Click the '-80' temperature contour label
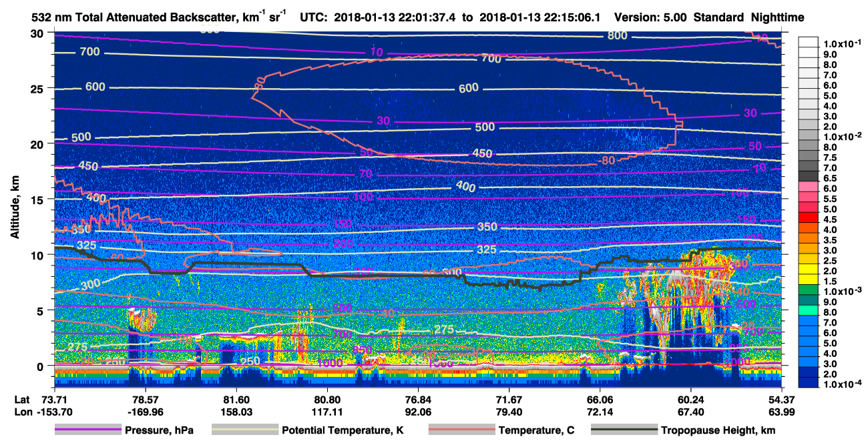The width and height of the screenshot is (868, 445). [606, 161]
